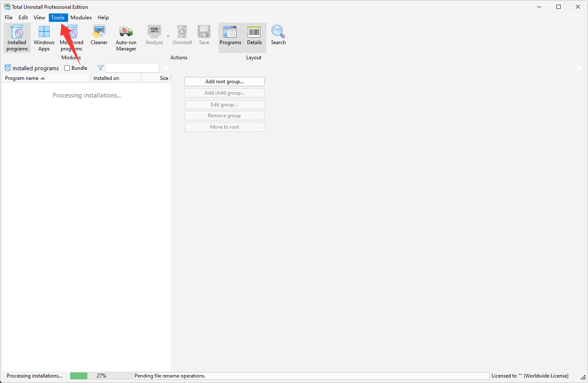Click the Installed programs panel header icon
This screenshot has height=383, width=588.
(x=8, y=68)
